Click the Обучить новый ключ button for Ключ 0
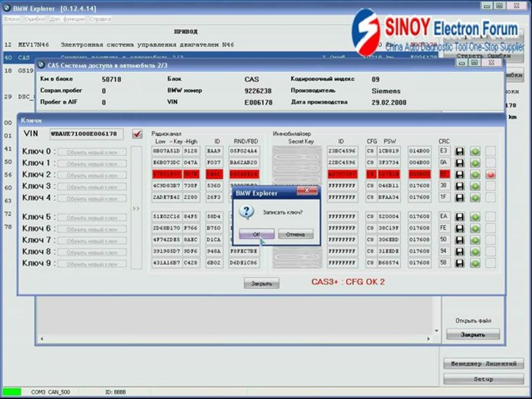Image resolution: width=532 pixels, height=399 pixels. pyautogui.click(x=92, y=152)
